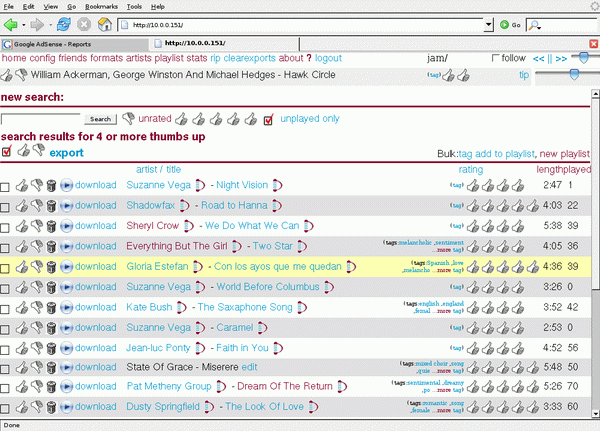
Task: Thumbs up Dusty Springfield The Look Of Love
Action: [x=22, y=407]
